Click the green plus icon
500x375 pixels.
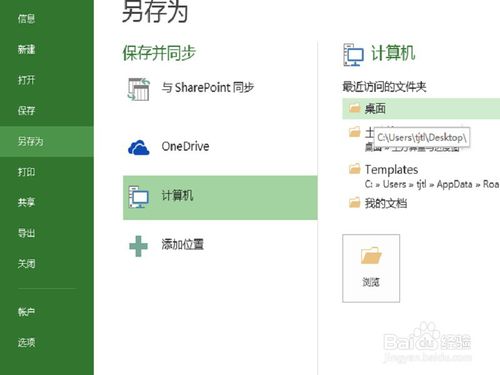(138, 246)
